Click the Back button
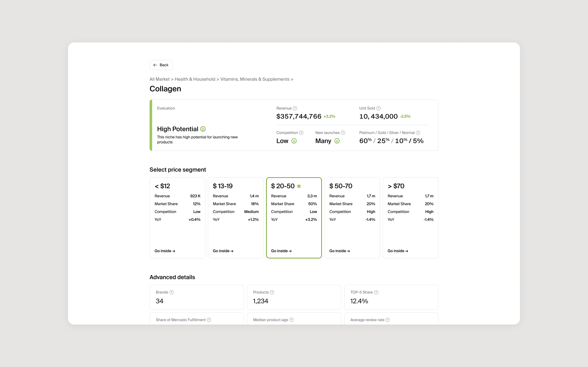588x367 pixels. (161, 65)
